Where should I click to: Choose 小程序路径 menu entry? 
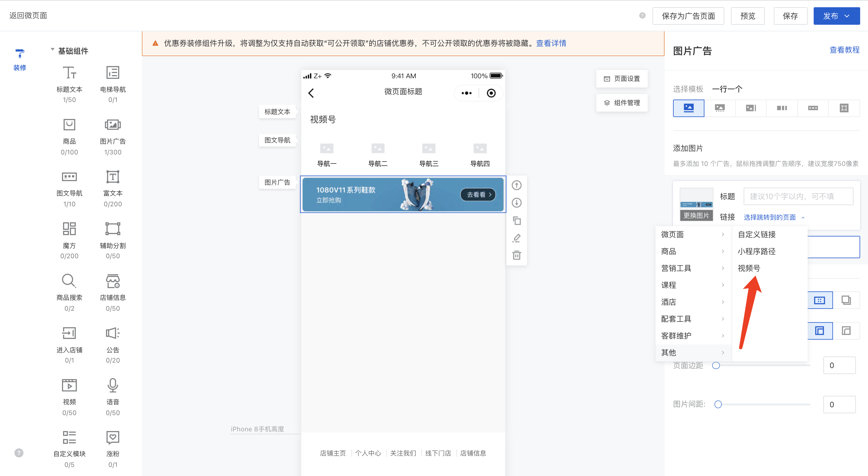(x=756, y=251)
